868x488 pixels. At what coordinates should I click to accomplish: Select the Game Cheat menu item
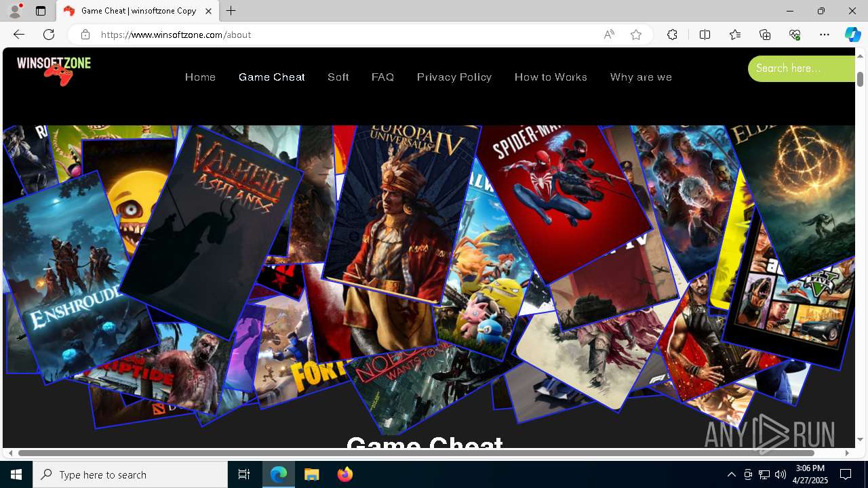[x=272, y=77]
